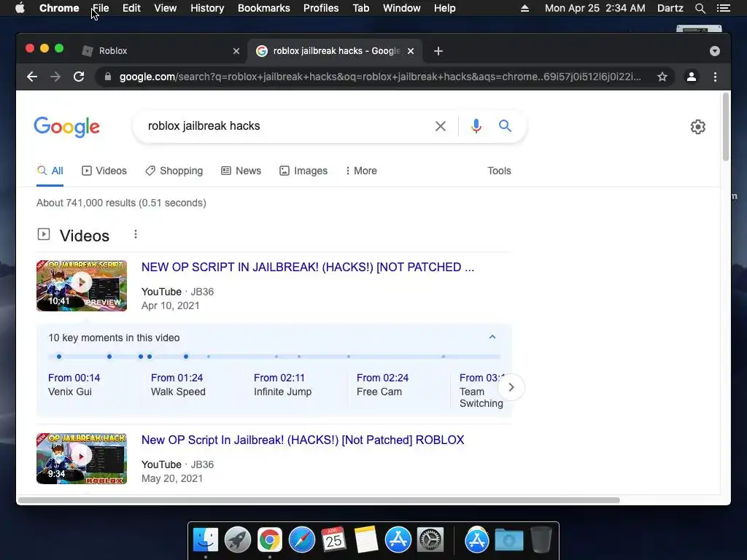This screenshot has height=560, width=747.
Task: Select the All results tab
Action: [50, 171]
